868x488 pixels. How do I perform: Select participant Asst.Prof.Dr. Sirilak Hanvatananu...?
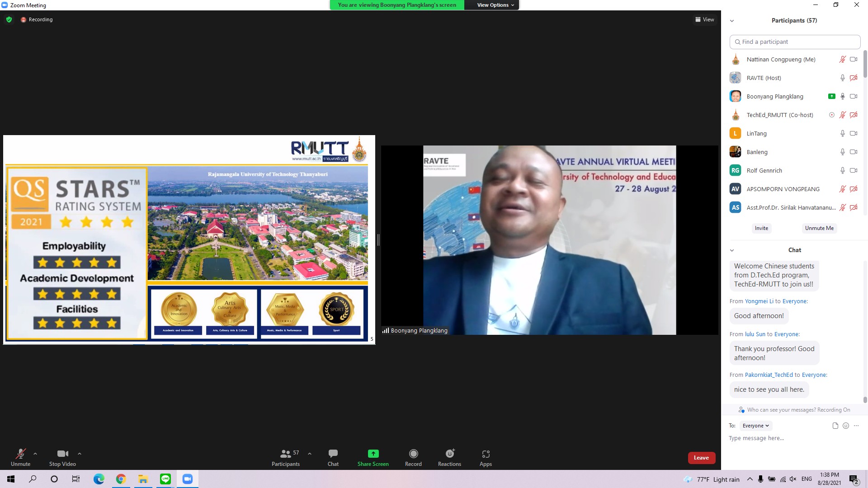(793, 207)
